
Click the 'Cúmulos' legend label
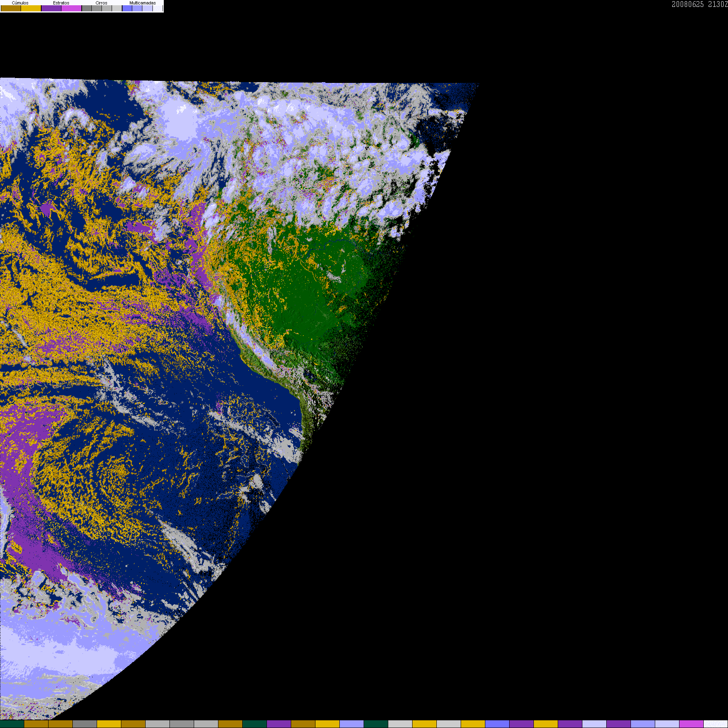point(20,3)
